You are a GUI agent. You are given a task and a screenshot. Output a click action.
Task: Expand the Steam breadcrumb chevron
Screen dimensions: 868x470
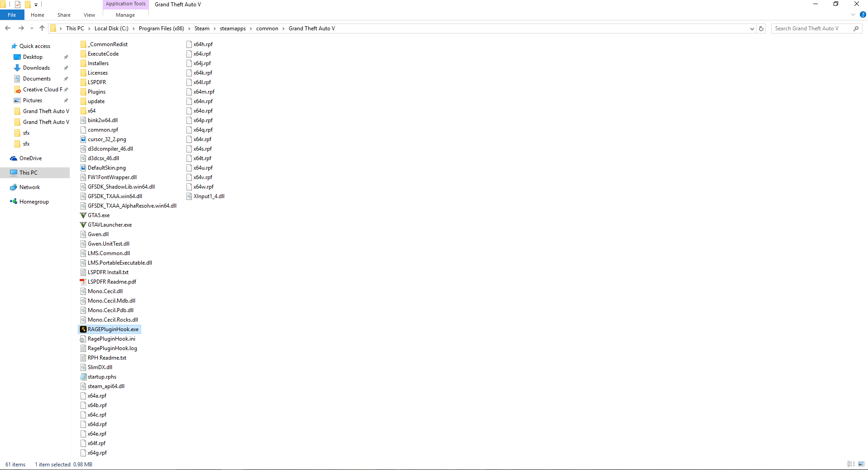click(215, 28)
